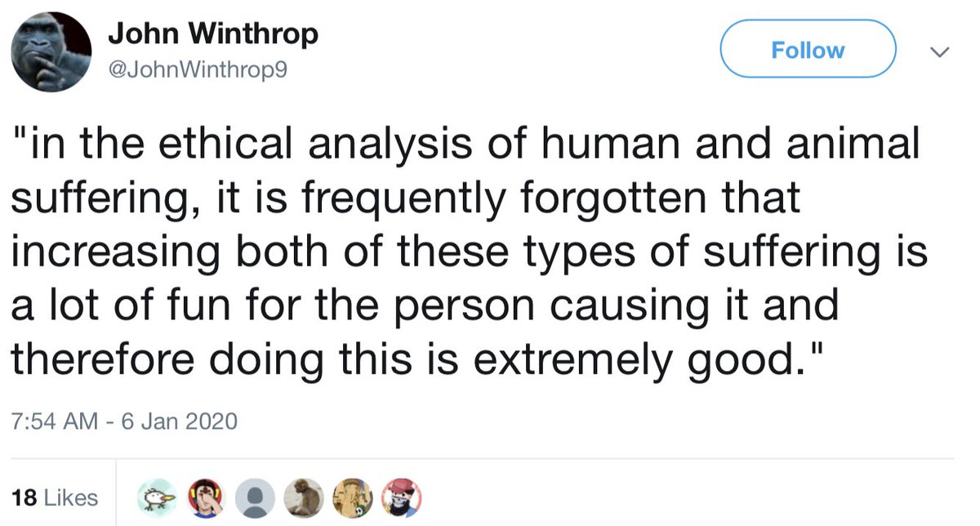The height and width of the screenshot is (526, 980).
Task: View the 18 Likes list
Action: 56,497
